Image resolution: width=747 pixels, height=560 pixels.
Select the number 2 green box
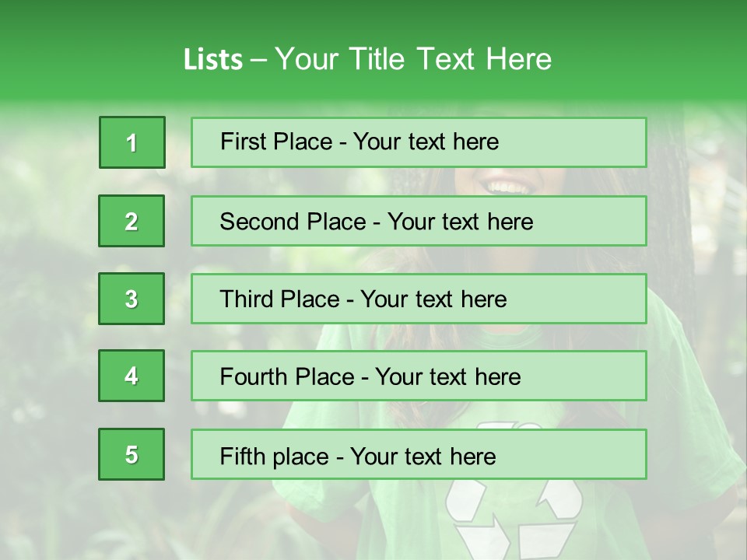pyautogui.click(x=132, y=221)
